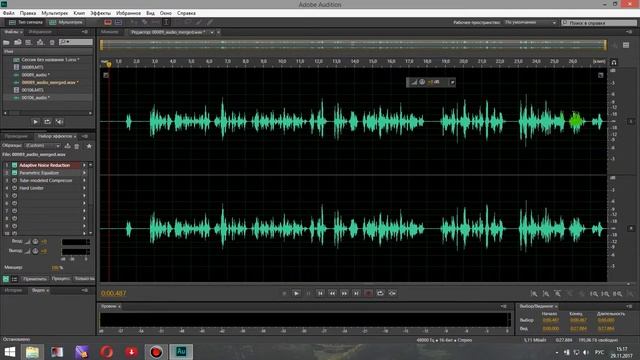Click the headphones icon on timeline ruler
This screenshot has width=640, height=360.
tap(613, 62)
